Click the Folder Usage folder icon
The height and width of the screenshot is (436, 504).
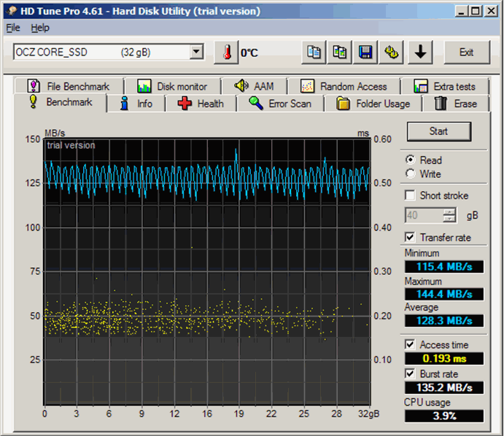(x=343, y=104)
